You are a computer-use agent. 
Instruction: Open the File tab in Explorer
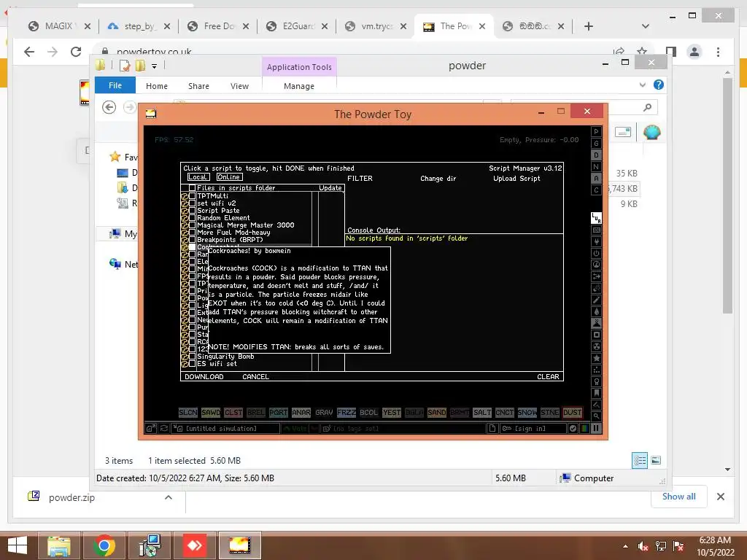point(115,85)
